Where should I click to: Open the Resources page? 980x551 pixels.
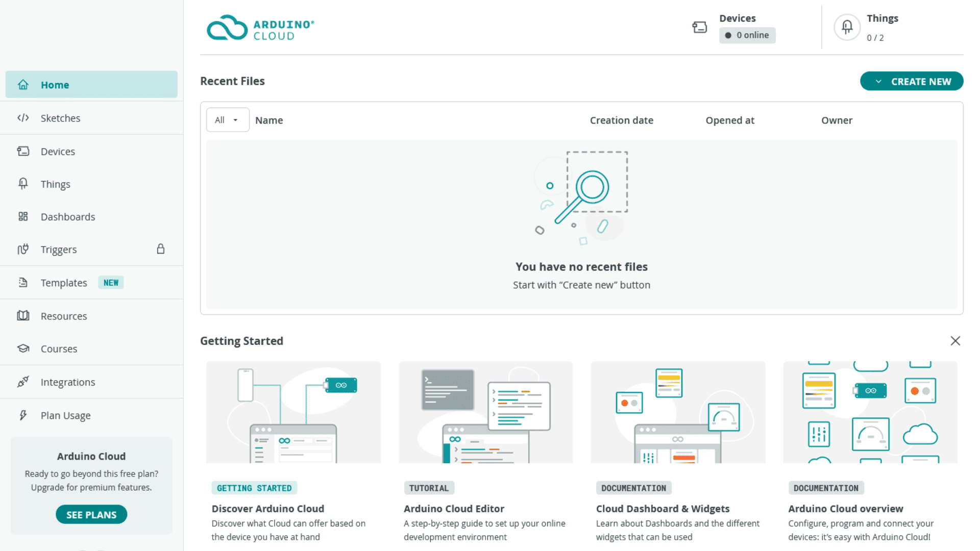(x=91, y=316)
